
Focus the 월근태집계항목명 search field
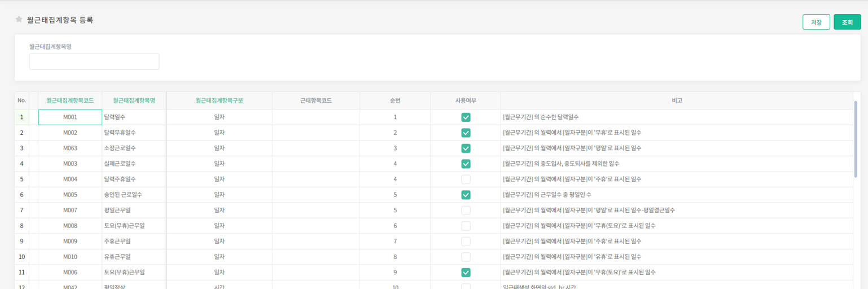point(94,62)
